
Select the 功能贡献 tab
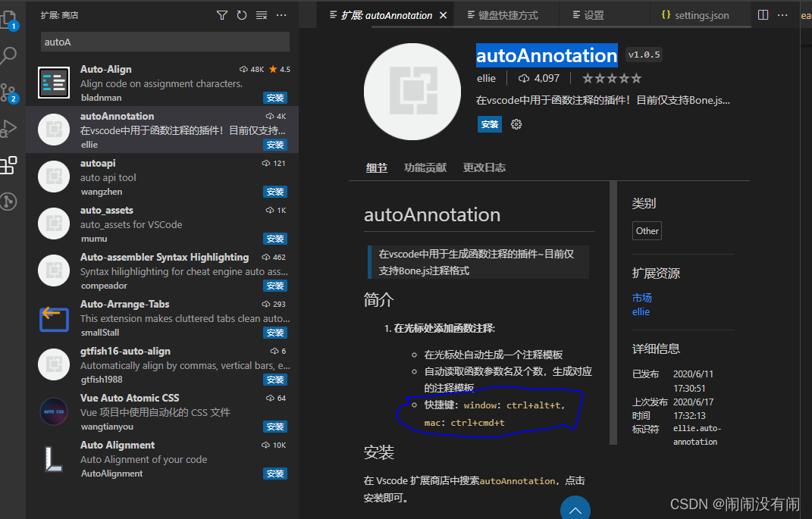pos(425,167)
